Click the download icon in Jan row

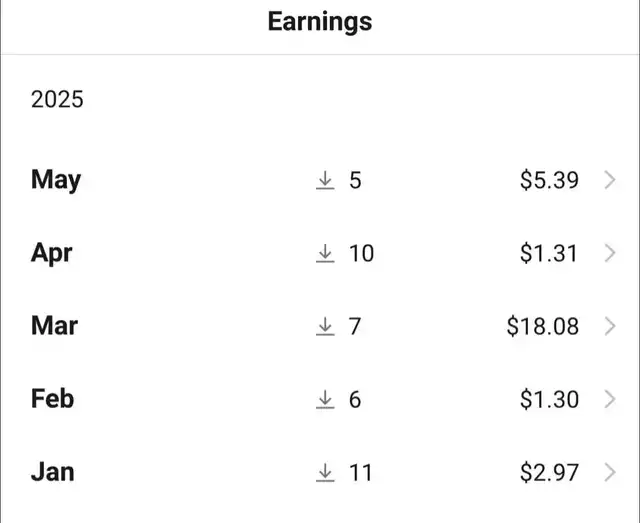click(x=324, y=472)
